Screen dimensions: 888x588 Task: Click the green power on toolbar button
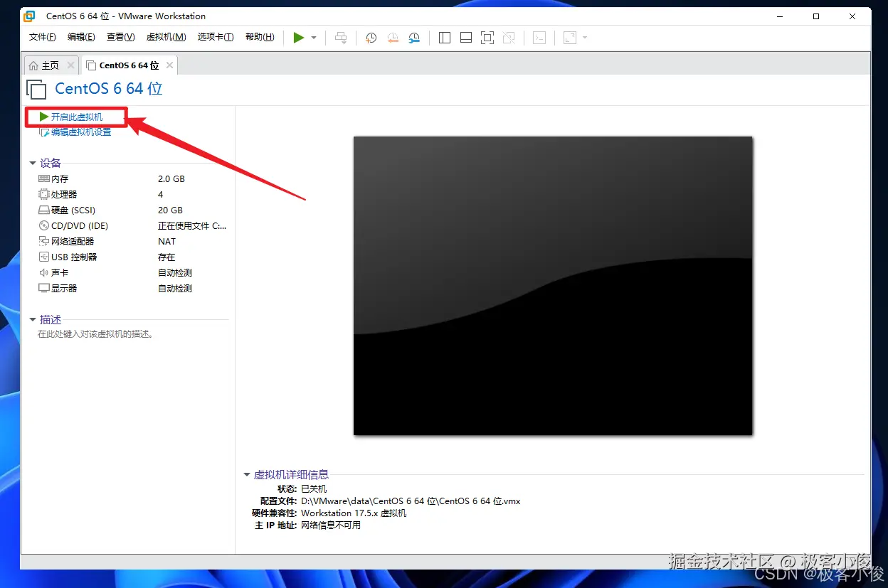[299, 38]
